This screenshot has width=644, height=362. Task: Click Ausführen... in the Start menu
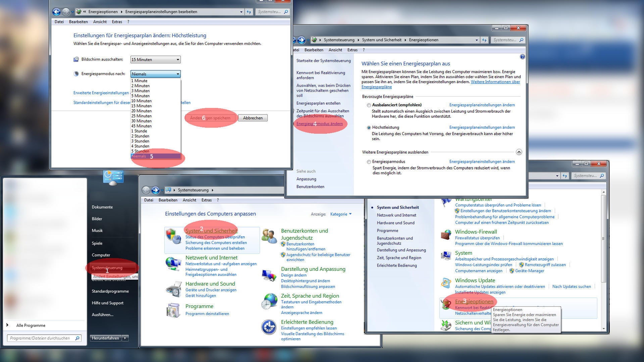pos(102,315)
